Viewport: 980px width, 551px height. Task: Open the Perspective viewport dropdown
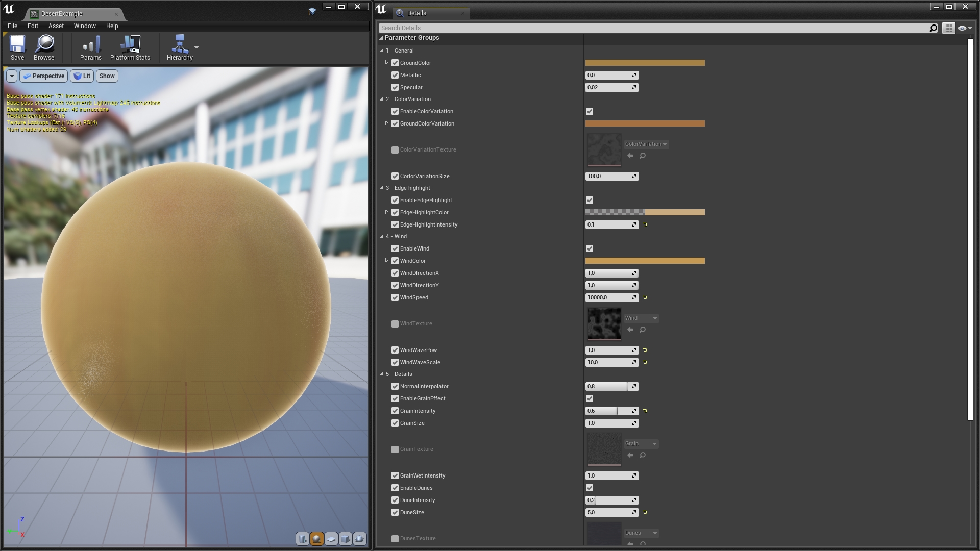point(44,76)
